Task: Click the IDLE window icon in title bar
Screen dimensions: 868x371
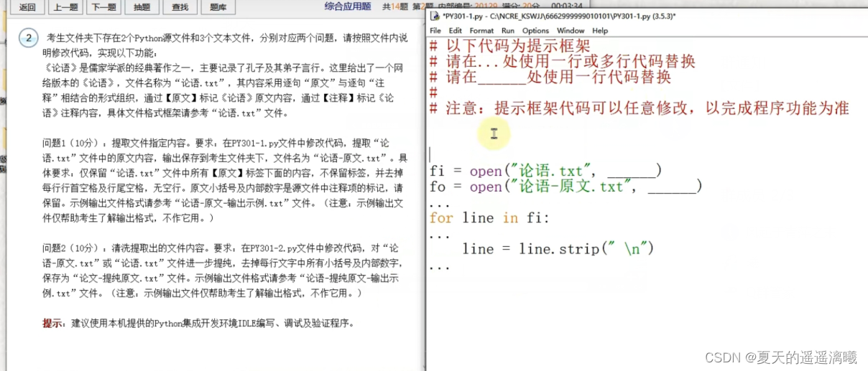Action: (x=434, y=16)
